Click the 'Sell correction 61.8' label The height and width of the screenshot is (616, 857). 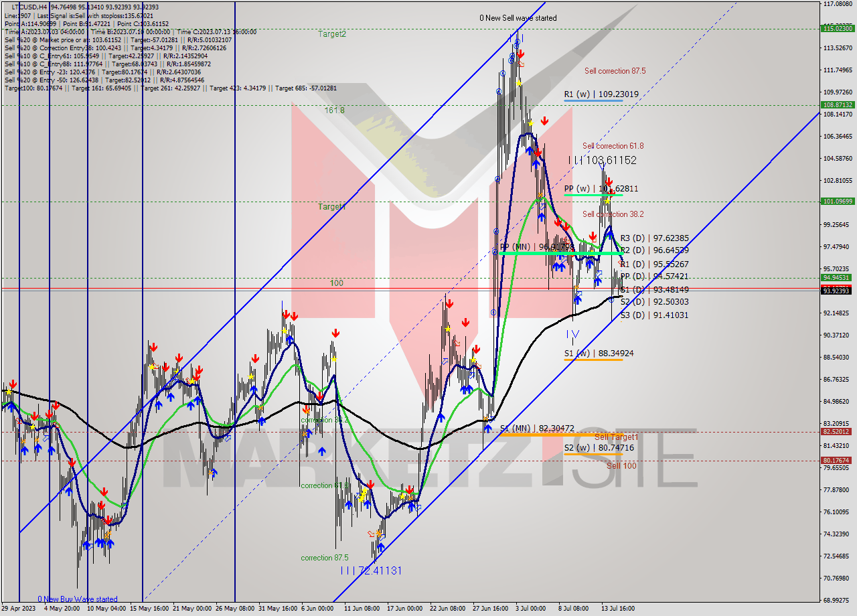click(x=613, y=146)
